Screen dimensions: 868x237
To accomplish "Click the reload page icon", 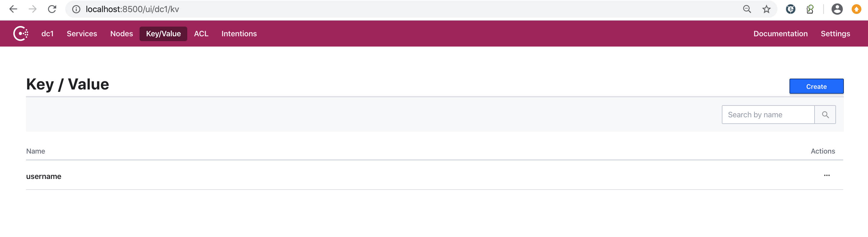I will click(52, 9).
